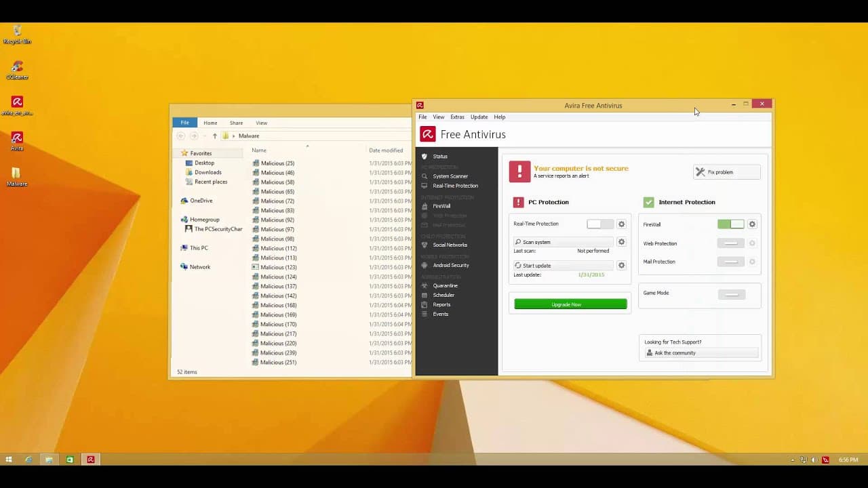Open Android Security in Avira sidebar
The width and height of the screenshot is (868, 488).
coord(451,265)
